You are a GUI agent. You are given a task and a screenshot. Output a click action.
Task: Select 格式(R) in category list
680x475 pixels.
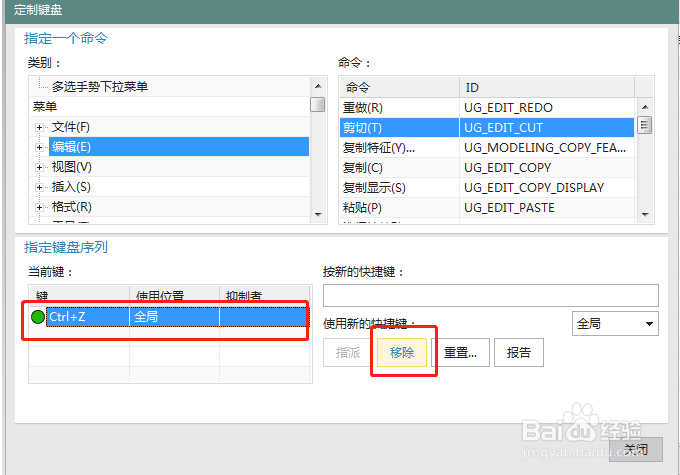(72, 207)
